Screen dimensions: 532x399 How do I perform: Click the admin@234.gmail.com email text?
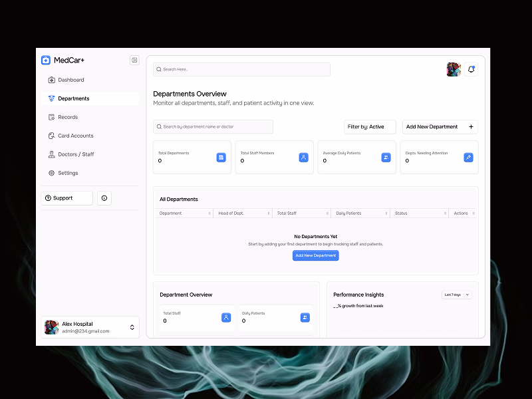tap(86, 331)
